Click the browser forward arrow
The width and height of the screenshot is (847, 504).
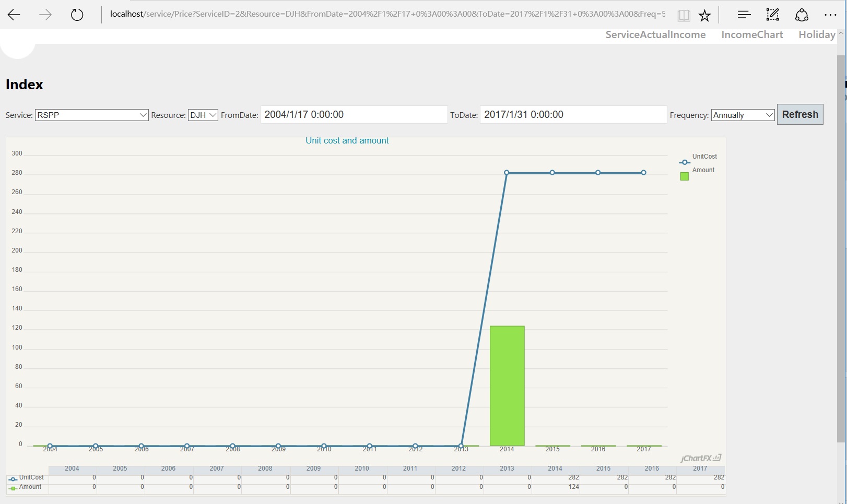(45, 15)
